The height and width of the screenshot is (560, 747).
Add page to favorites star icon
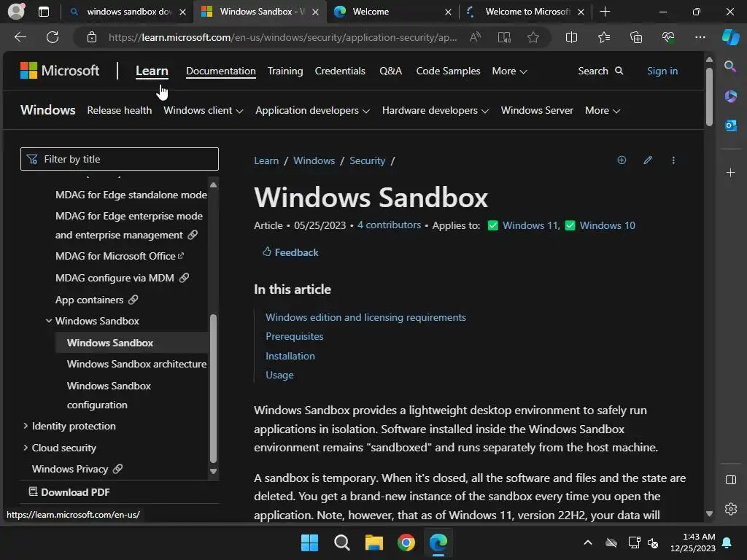coord(533,37)
